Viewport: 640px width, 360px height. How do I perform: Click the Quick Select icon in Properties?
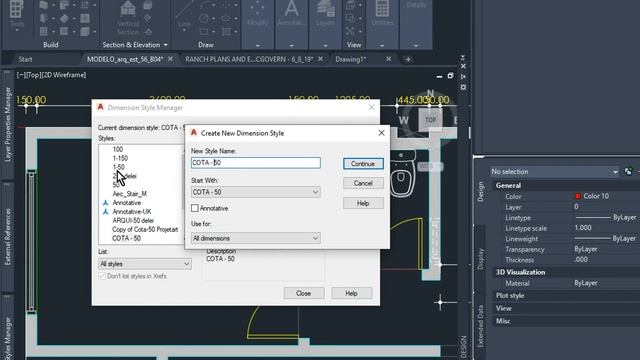point(629,171)
